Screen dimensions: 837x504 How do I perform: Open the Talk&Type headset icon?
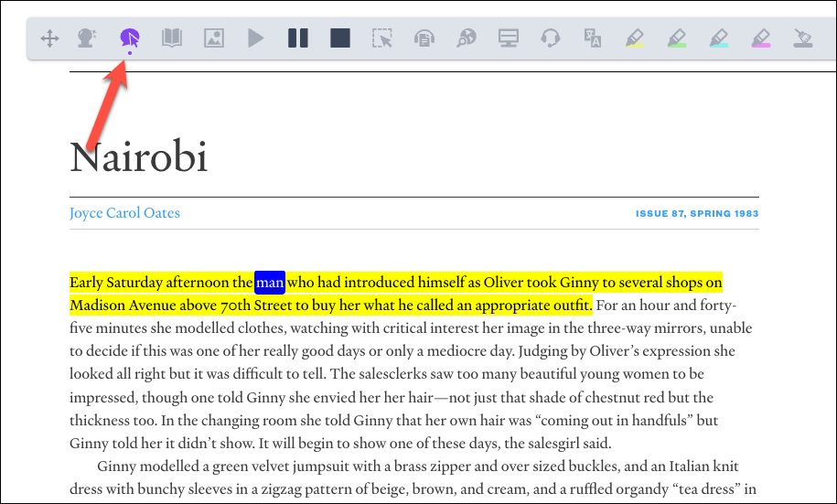click(x=551, y=38)
